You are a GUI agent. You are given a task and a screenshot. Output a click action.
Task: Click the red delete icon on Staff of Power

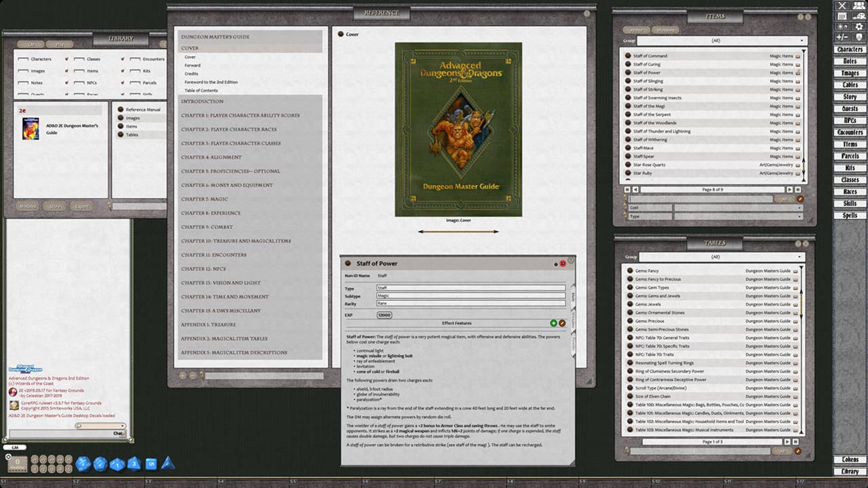click(562, 264)
